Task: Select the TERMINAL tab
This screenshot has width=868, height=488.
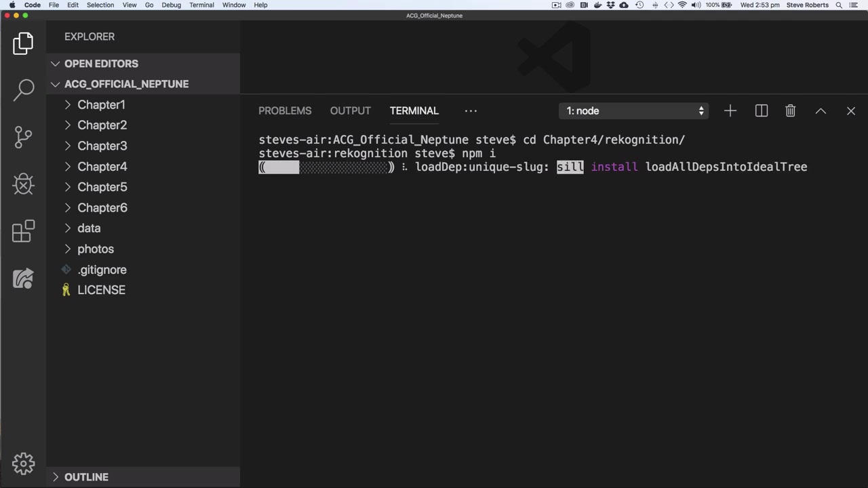Action: coord(414,110)
